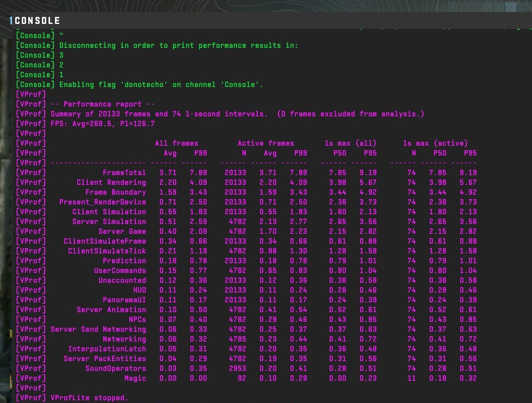
Task: Click the Present_RenderDevice row label
Action: point(102,202)
